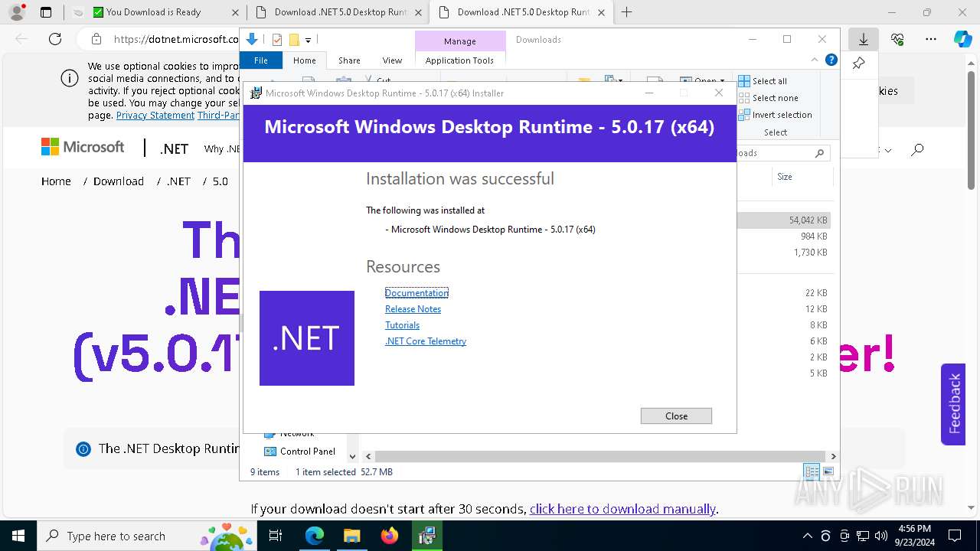
Task: Open Edge Settings and more menu
Action: point(931,39)
